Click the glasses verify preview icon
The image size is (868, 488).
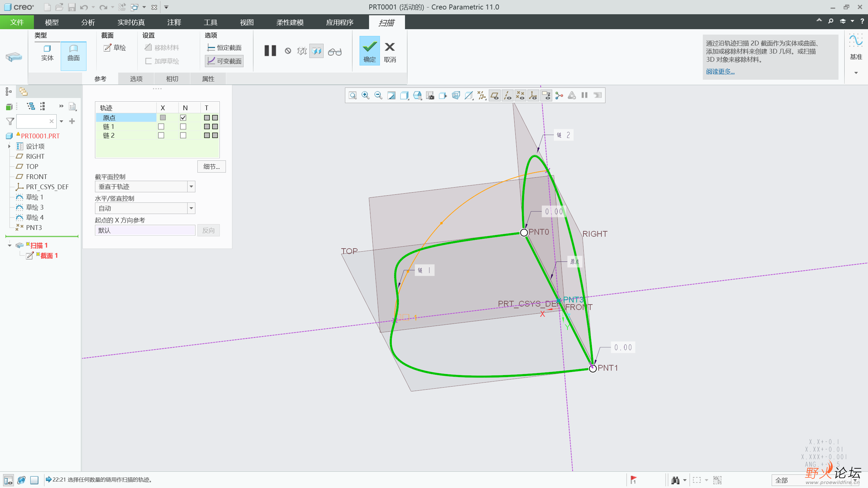click(x=334, y=52)
